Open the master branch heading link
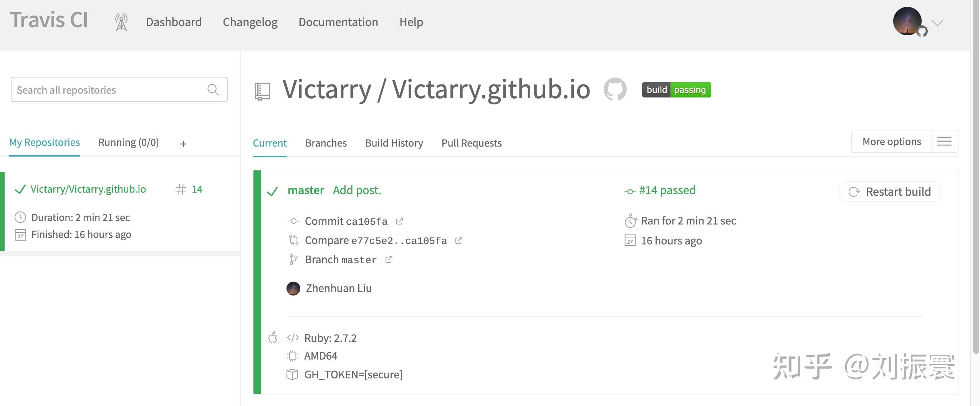This screenshot has height=406, width=980. pos(306,190)
